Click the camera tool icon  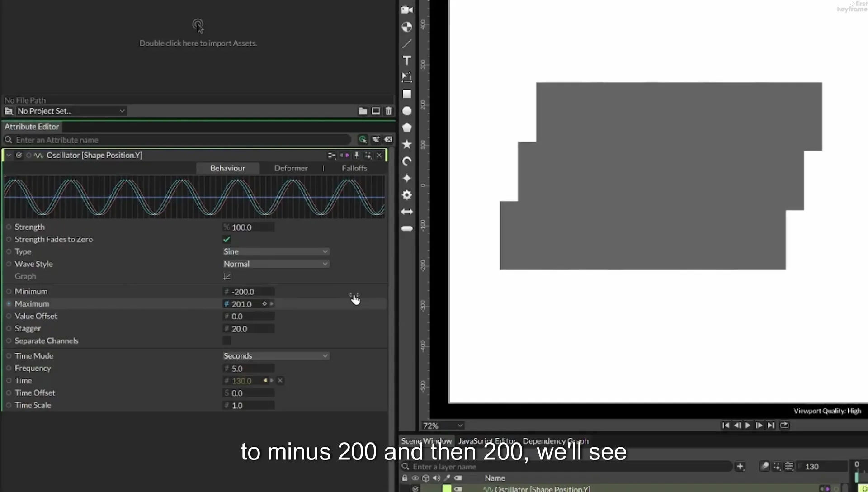pos(407,10)
